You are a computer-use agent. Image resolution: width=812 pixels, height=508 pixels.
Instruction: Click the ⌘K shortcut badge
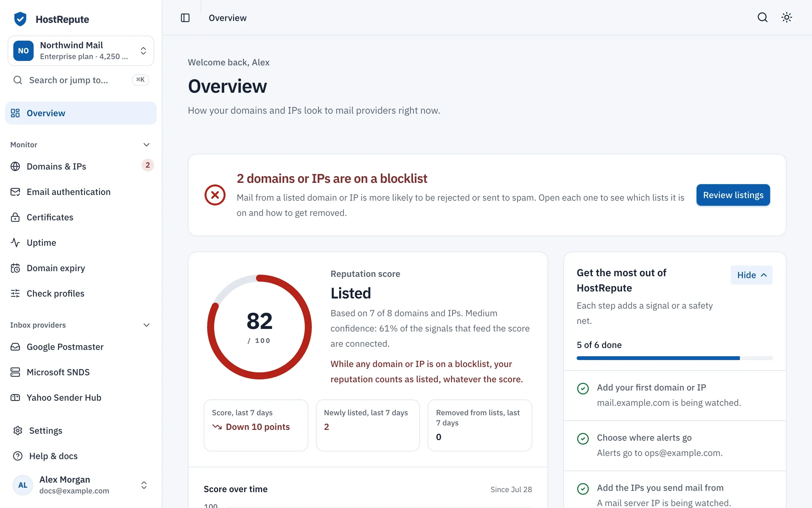[x=140, y=80]
